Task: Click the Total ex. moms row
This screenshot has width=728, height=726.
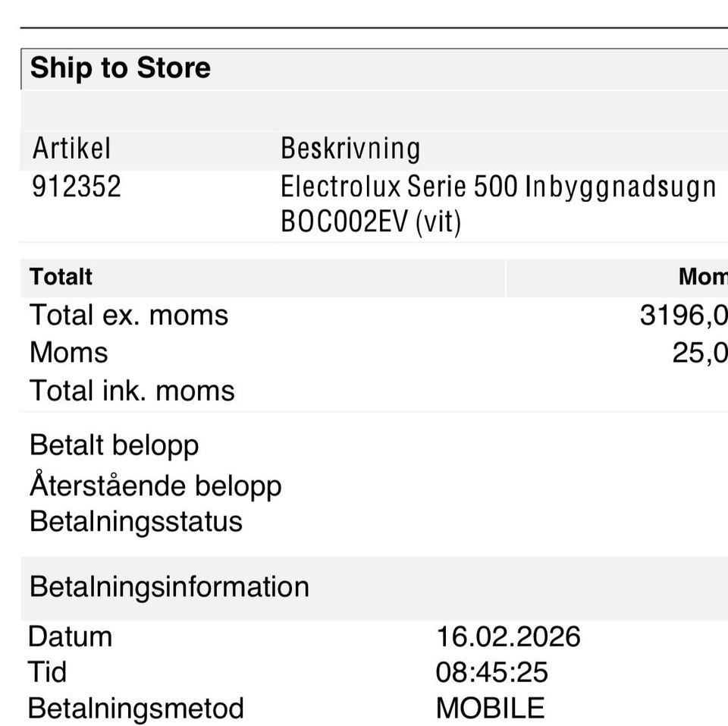Action: (129, 315)
